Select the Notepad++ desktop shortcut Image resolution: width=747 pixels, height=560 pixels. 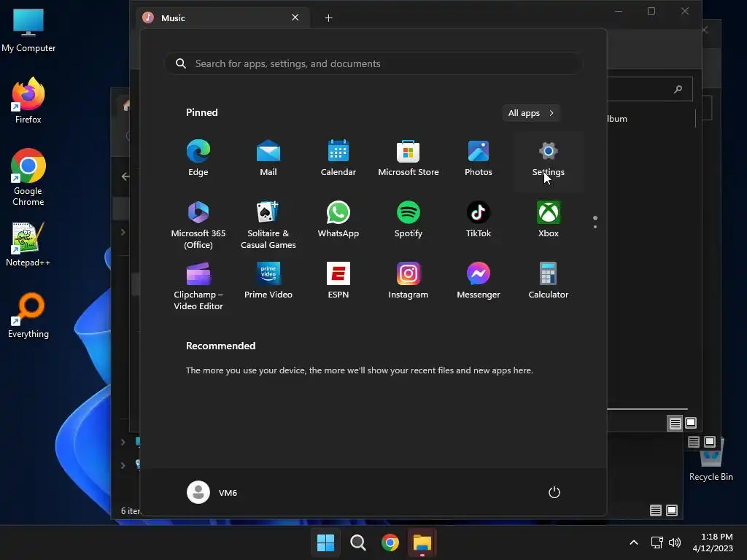tap(28, 244)
